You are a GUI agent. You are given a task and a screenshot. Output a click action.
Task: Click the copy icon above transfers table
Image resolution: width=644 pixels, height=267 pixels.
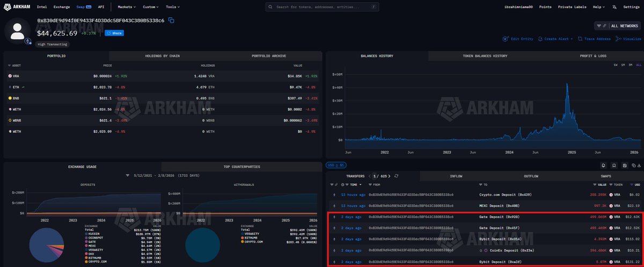click(x=633, y=165)
